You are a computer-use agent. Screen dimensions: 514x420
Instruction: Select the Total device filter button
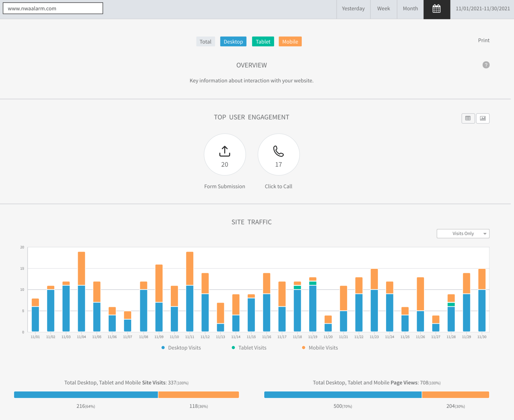click(x=205, y=42)
